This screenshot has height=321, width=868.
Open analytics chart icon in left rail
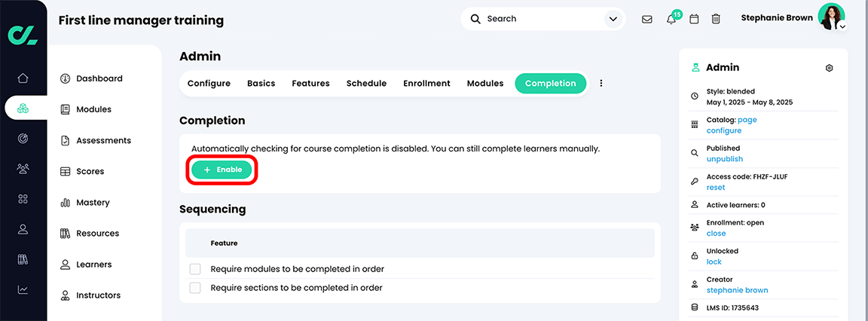(x=23, y=289)
